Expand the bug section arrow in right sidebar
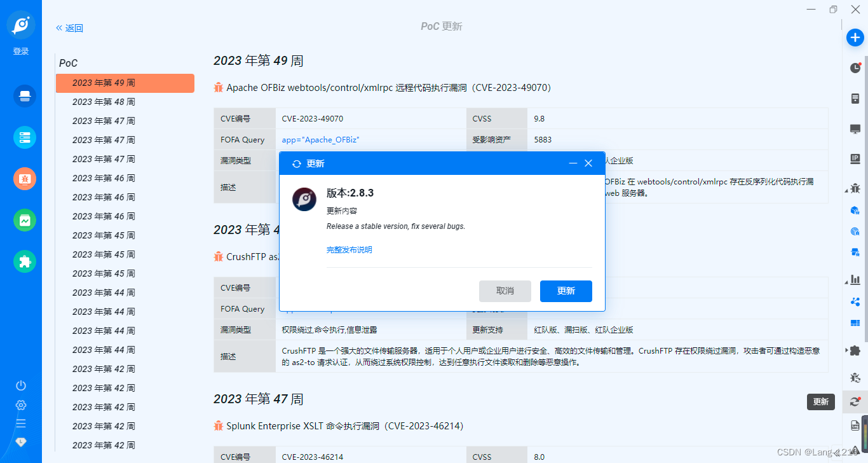This screenshot has height=463, width=868. pos(847,189)
